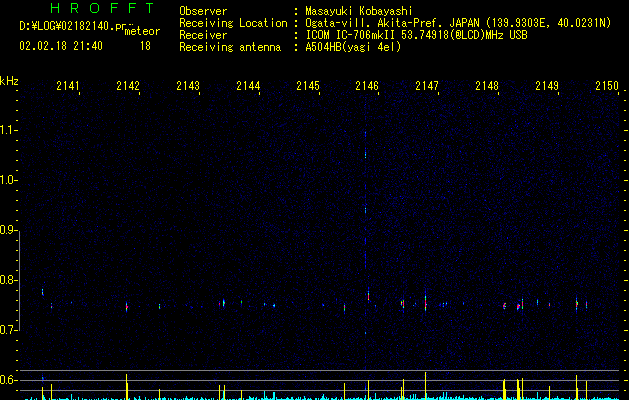Click time marker 2150
The image size is (629, 400).
pos(607,85)
